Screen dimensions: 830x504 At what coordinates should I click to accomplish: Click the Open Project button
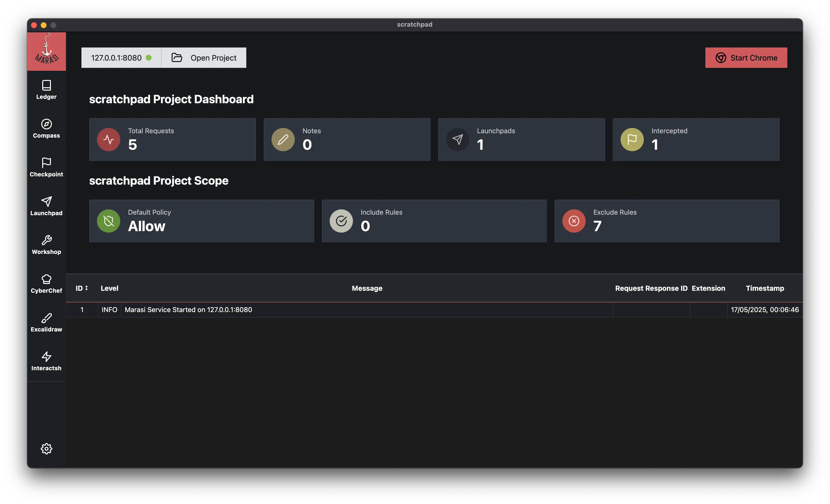coord(204,58)
